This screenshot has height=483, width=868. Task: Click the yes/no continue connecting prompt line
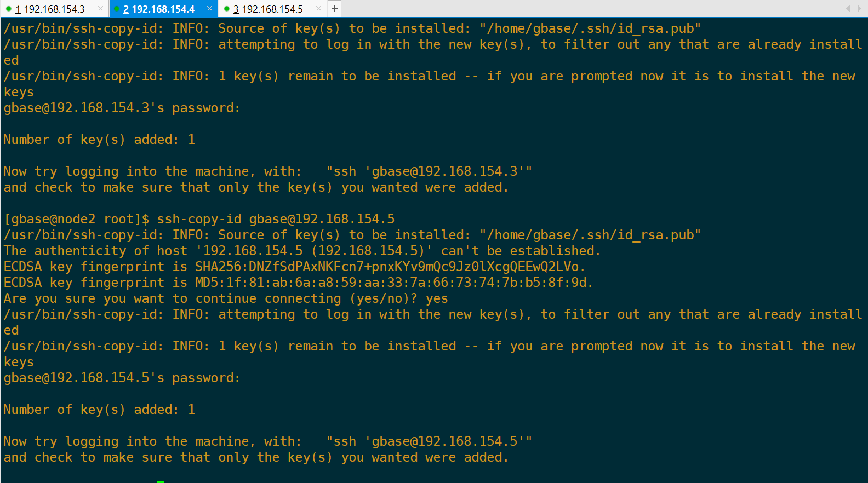[226, 298]
